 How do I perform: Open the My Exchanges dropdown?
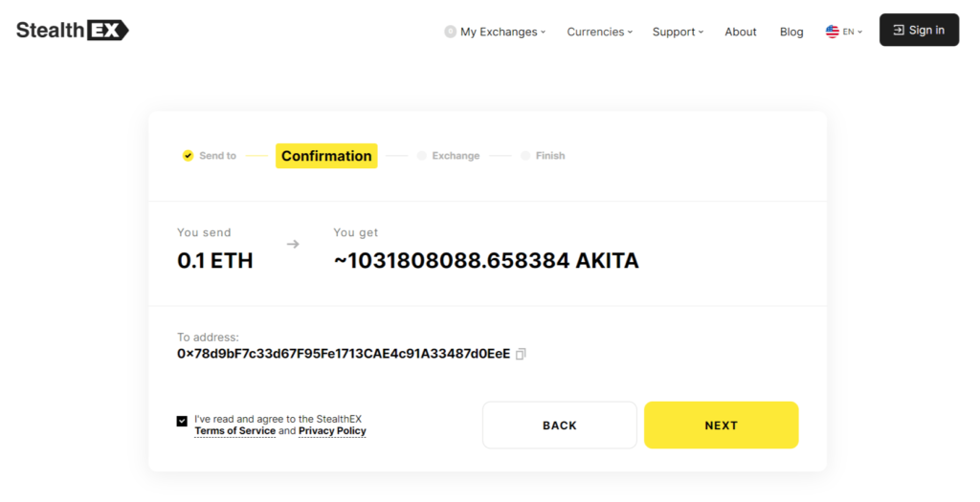tap(502, 32)
